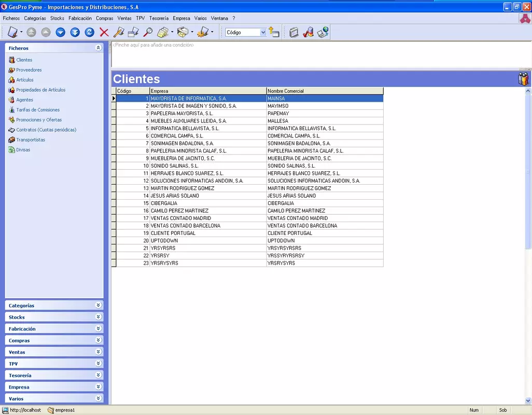
Task: Sort by the Empresa column header
Action: 208,91
